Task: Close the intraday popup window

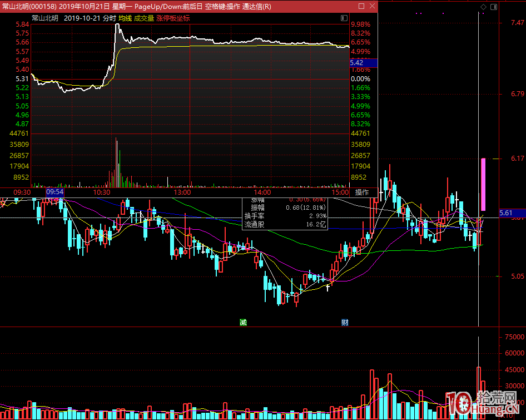Action: (x=371, y=6)
